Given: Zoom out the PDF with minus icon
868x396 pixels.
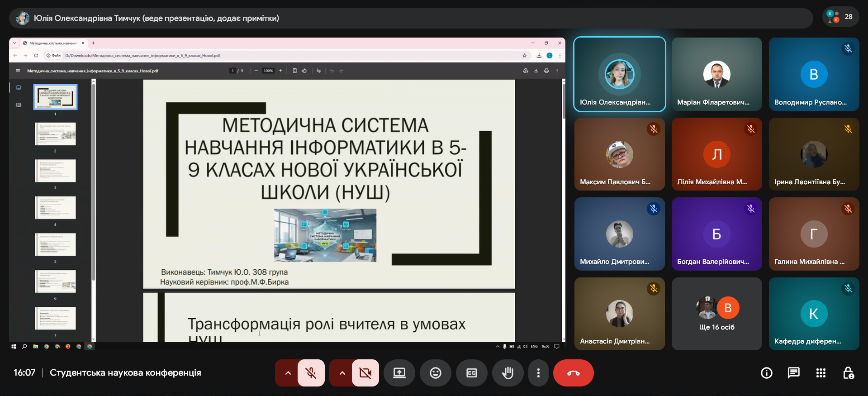Looking at the screenshot, I should [256, 71].
